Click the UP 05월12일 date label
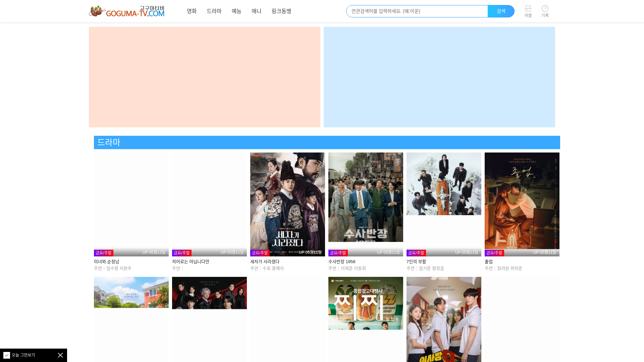The height and width of the screenshot is (362, 644). (154, 252)
